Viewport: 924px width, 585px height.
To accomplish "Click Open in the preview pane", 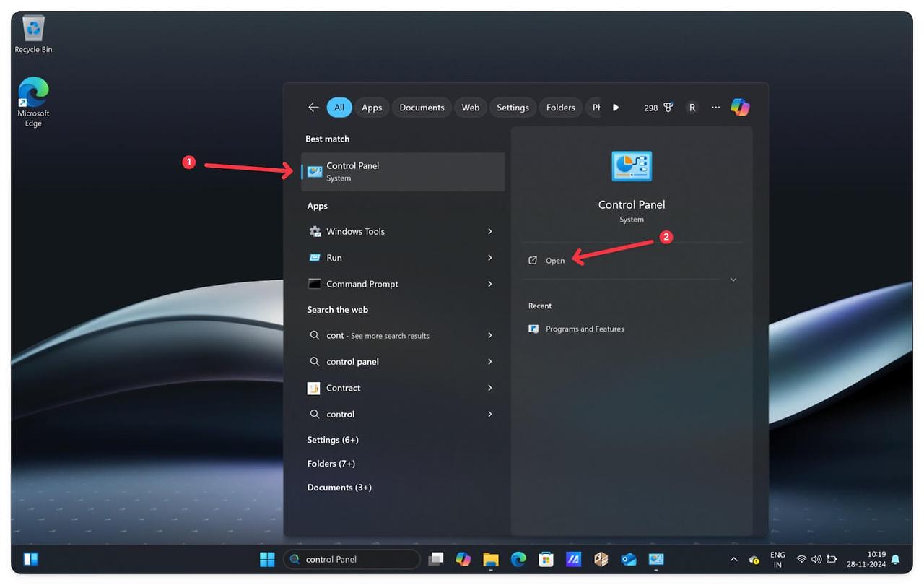I will (555, 261).
